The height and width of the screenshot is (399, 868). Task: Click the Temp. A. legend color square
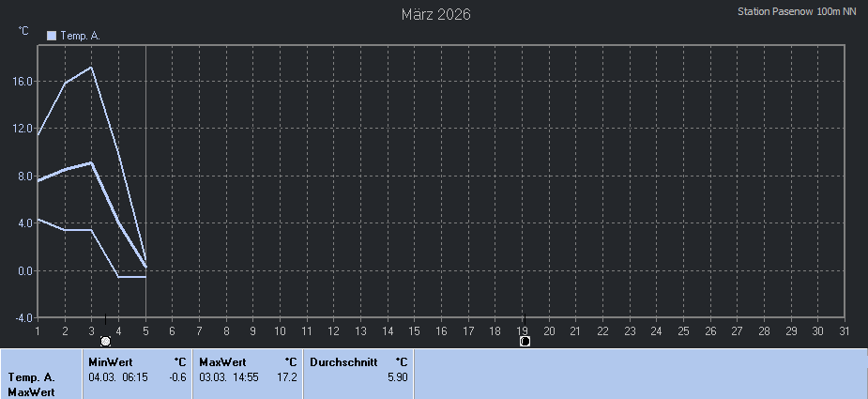52,36
